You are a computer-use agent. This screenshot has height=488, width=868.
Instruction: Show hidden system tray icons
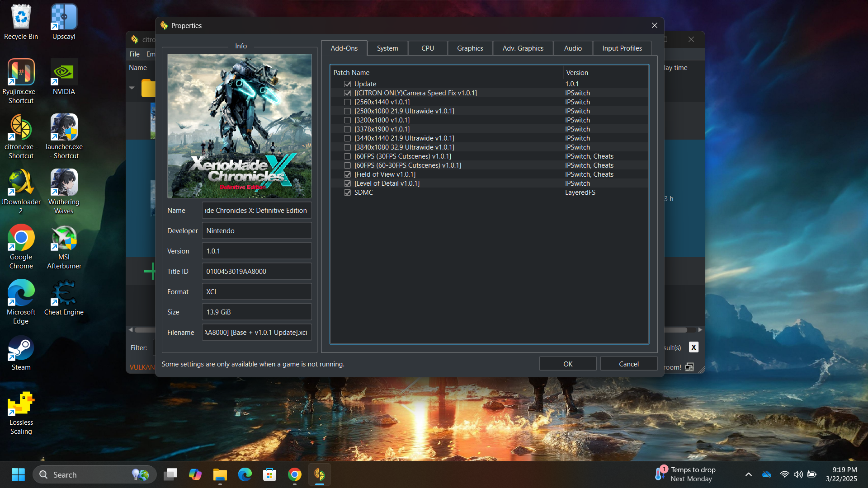749,474
